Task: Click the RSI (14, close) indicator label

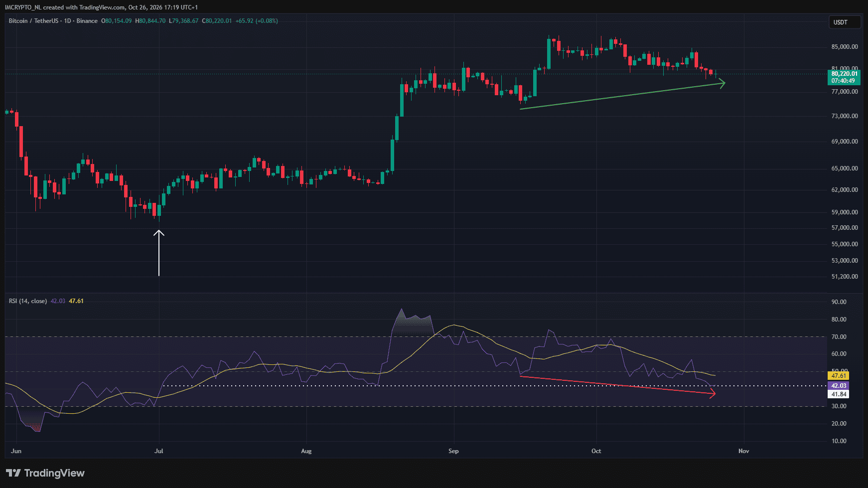Action: click(x=28, y=301)
